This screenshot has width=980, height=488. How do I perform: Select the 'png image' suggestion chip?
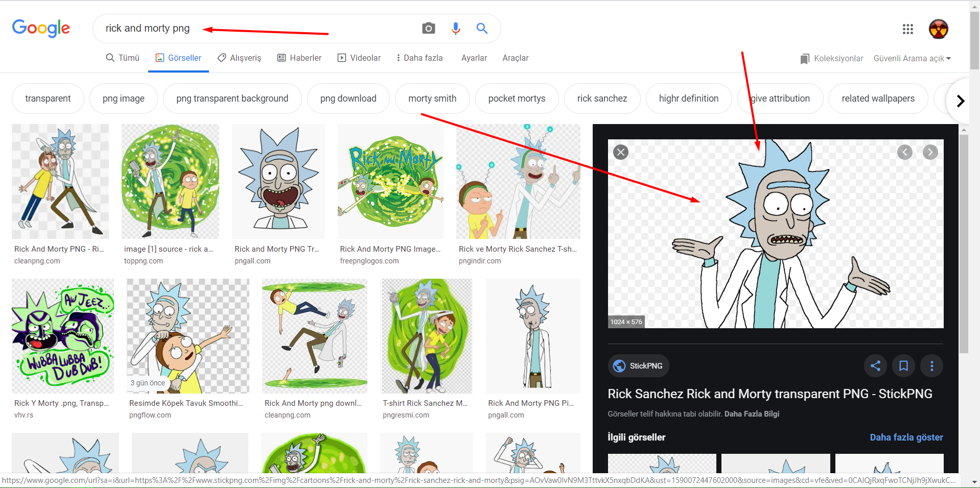[124, 99]
